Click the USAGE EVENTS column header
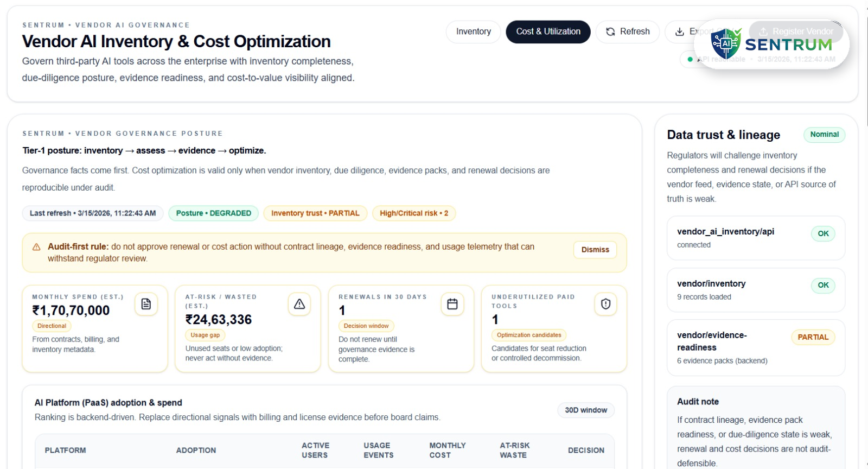Image resolution: width=868 pixels, height=469 pixels. 378,451
